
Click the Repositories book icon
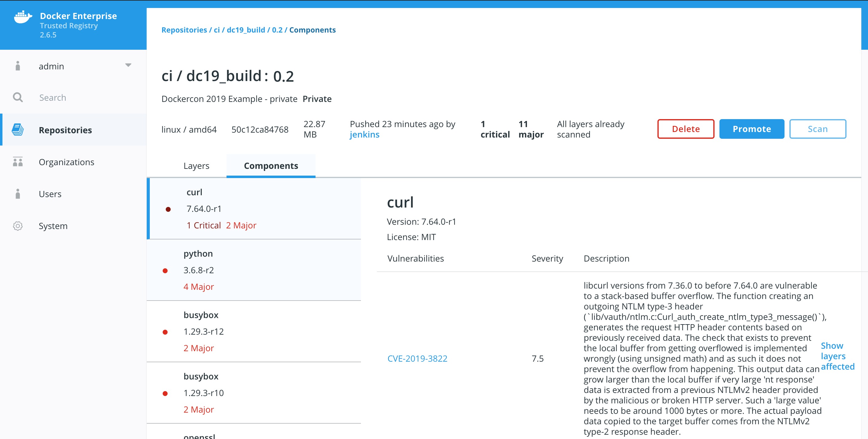coord(18,130)
